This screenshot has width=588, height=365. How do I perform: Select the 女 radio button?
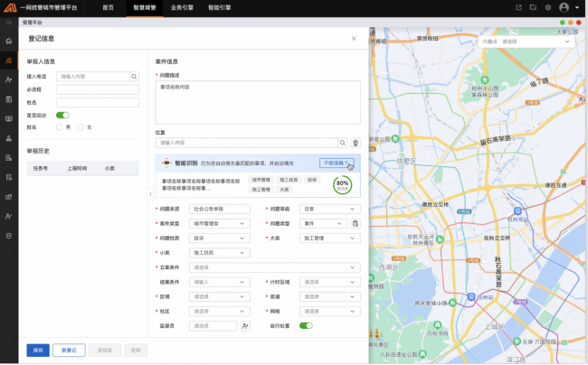tap(82, 127)
